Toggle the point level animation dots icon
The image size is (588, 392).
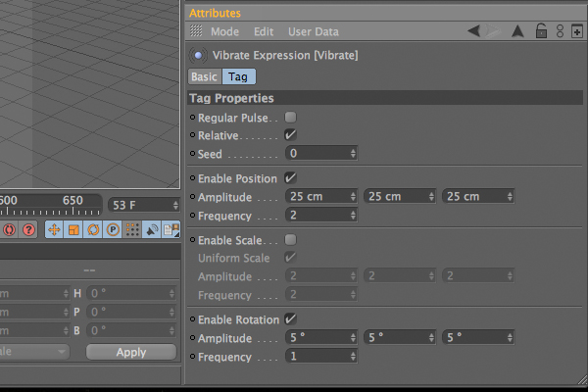coord(132,229)
